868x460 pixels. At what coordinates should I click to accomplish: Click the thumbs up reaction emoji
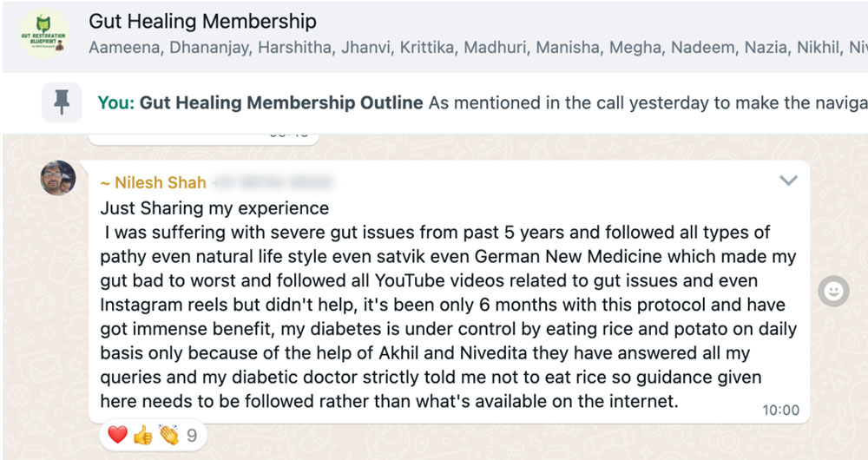coord(142,436)
